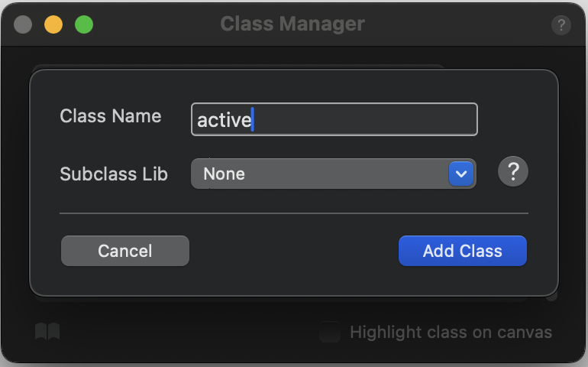This screenshot has height=367, width=588.
Task: Enable the Highlight class on canvas checkbox
Action: click(330, 333)
